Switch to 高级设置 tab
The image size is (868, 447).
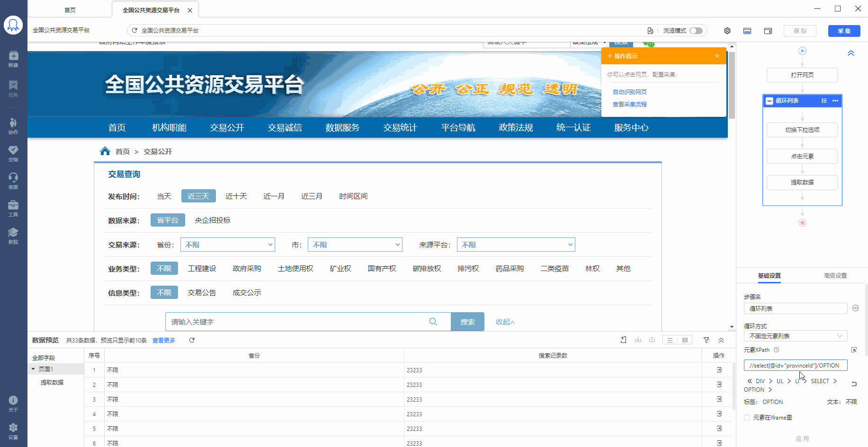point(835,276)
